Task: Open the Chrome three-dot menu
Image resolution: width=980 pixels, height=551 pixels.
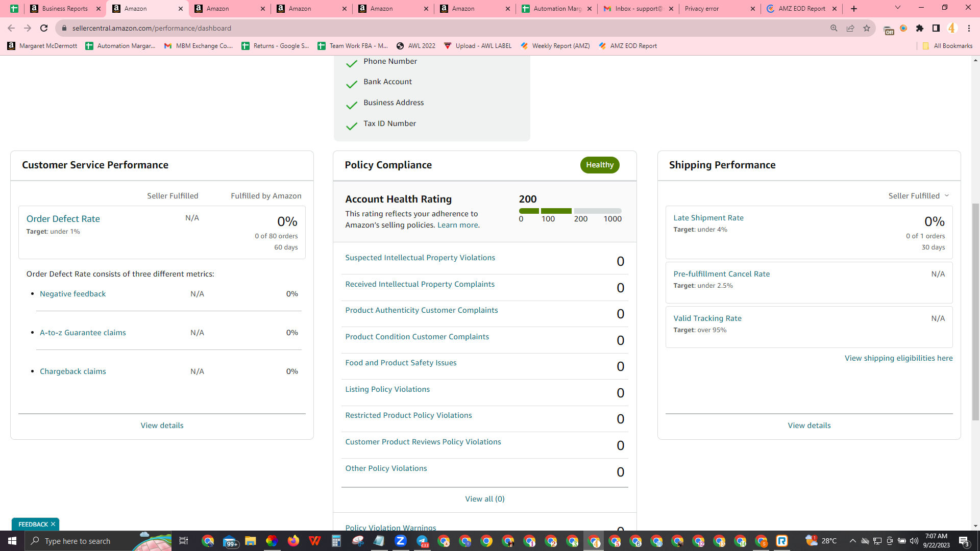Action: pyautogui.click(x=969, y=28)
